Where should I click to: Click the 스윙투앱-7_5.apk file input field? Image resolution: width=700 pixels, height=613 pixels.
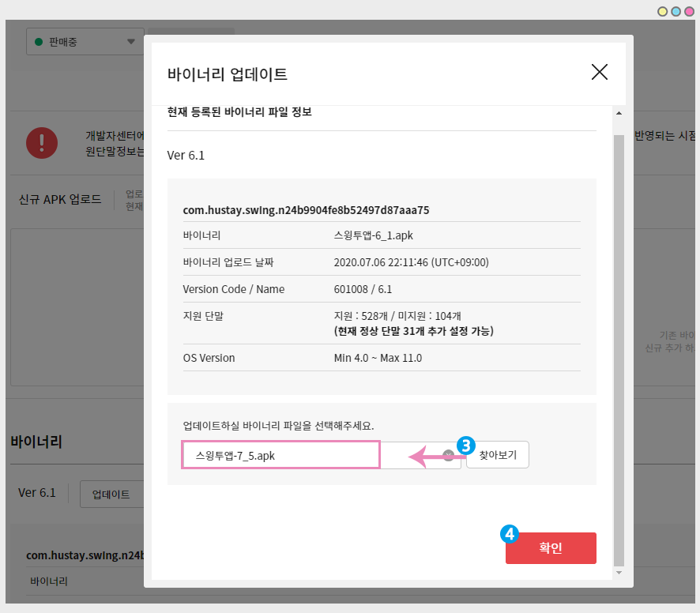[x=281, y=456]
